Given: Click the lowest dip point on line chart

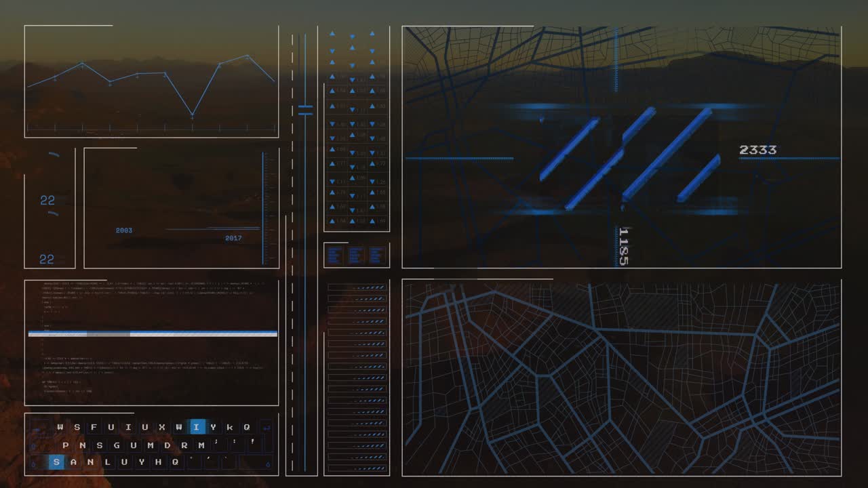Looking at the screenshot, I should [x=192, y=116].
